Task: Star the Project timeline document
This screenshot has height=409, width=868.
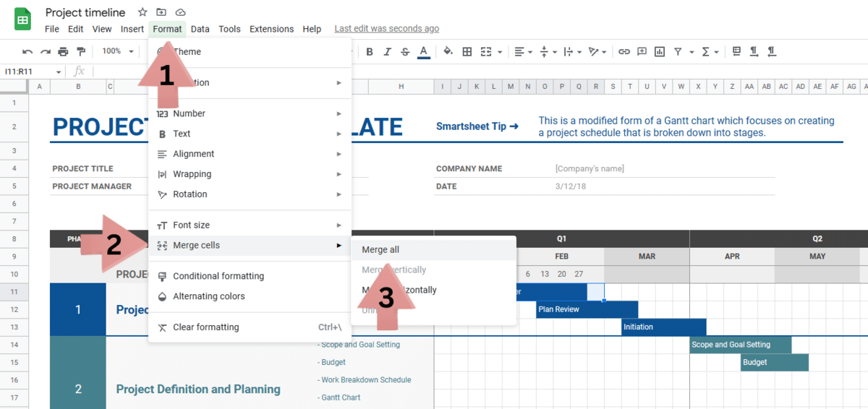Action: point(142,12)
